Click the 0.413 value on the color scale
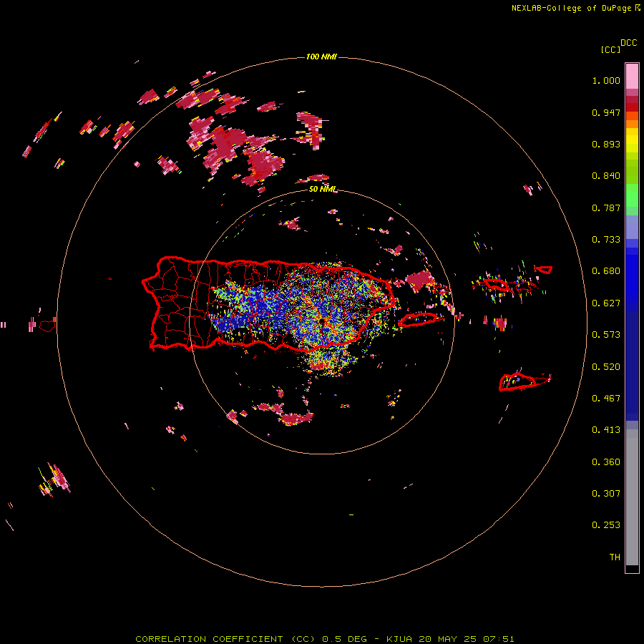This screenshot has height=644, width=644. tap(606, 430)
